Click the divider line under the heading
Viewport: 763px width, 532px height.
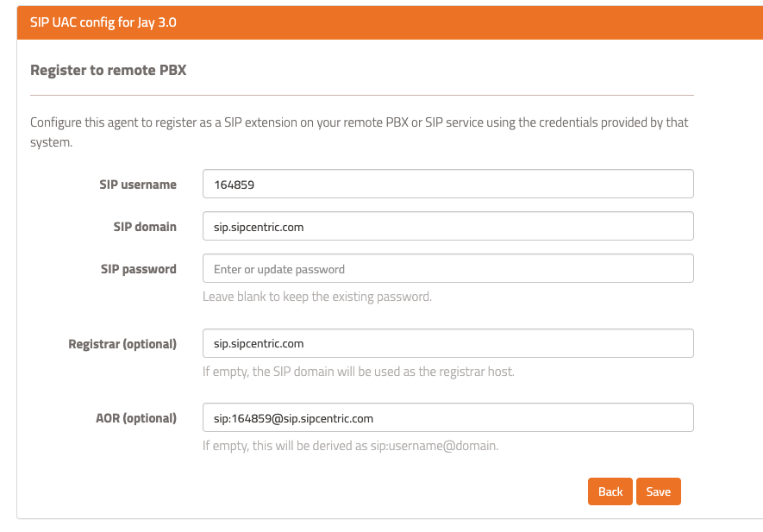[x=362, y=95]
